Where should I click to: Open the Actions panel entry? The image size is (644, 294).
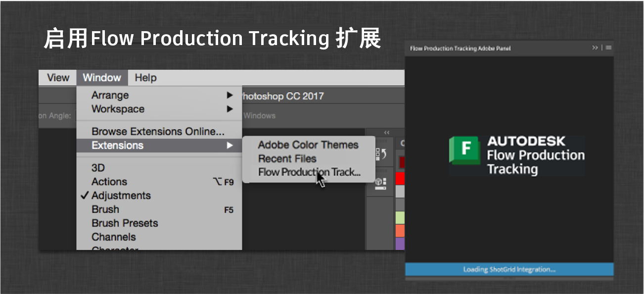(x=159, y=182)
